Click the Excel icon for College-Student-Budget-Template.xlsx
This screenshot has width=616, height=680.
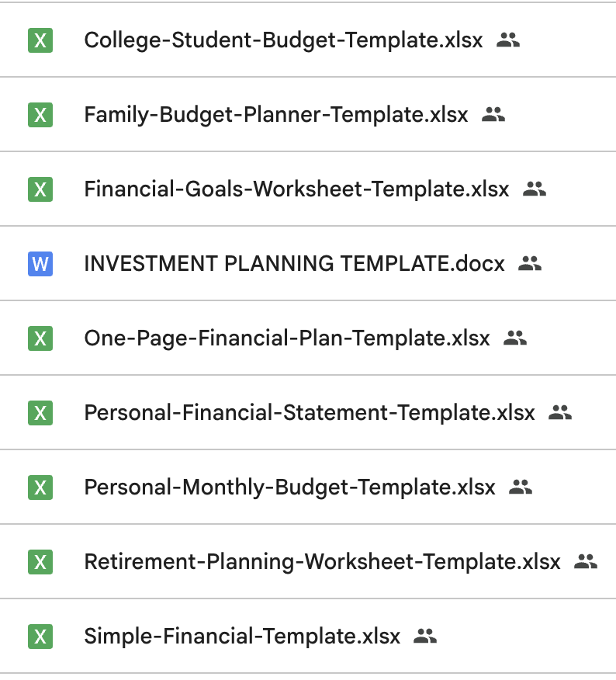coord(40,40)
